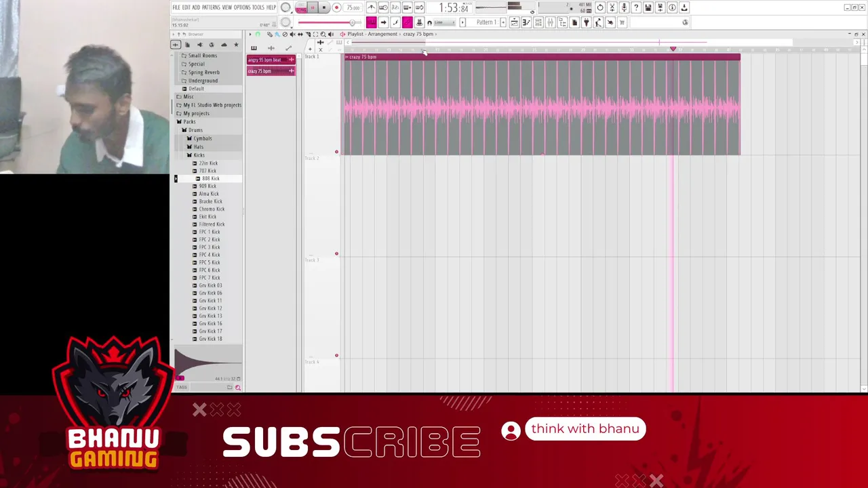Open the FILE menu
The width and height of the screenshot is (868, 488).
[176, 7]
